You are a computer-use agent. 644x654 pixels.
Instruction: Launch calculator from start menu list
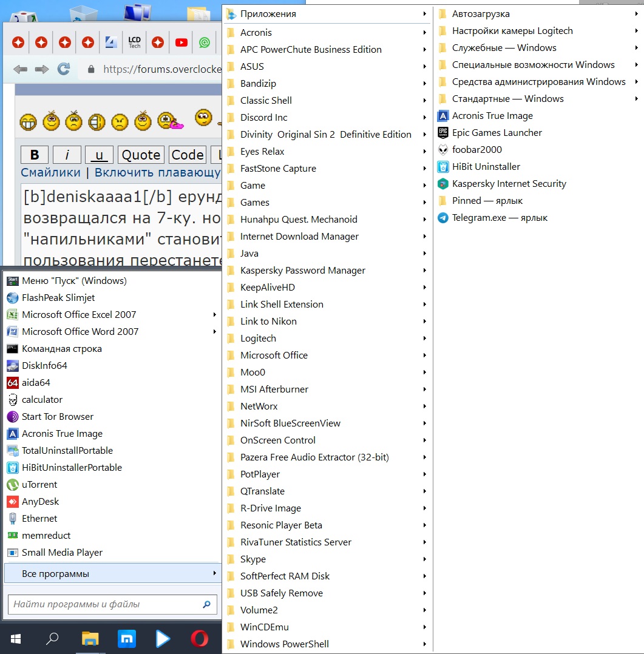(113, 399)
